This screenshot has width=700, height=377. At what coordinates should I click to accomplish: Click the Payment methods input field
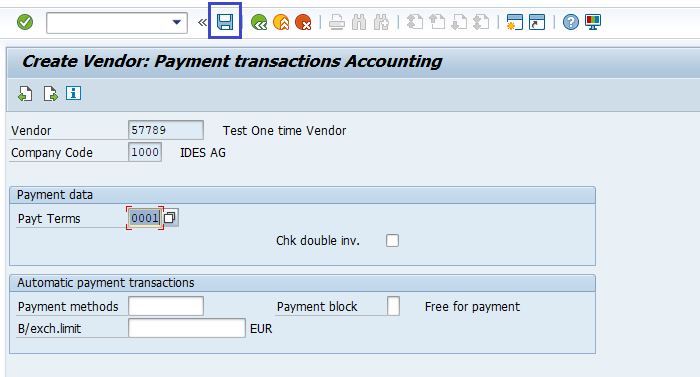[x=166, y=306]
